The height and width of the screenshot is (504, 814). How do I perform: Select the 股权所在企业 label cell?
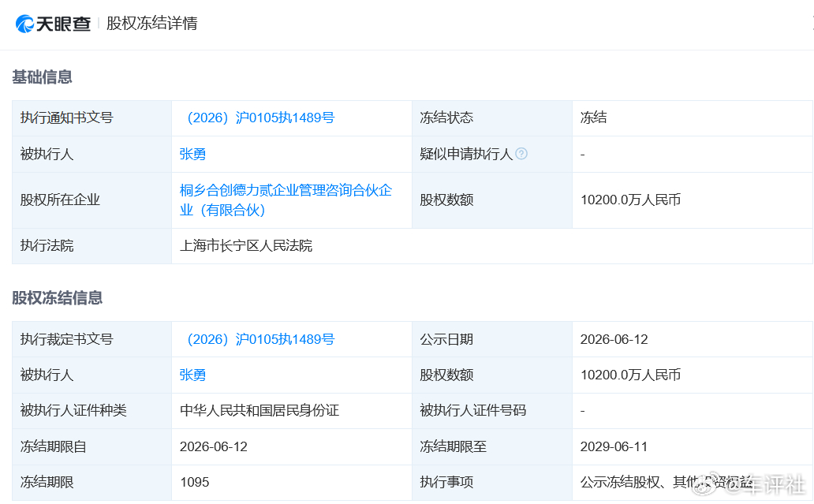pyautogui.click(x=91, y=200)
